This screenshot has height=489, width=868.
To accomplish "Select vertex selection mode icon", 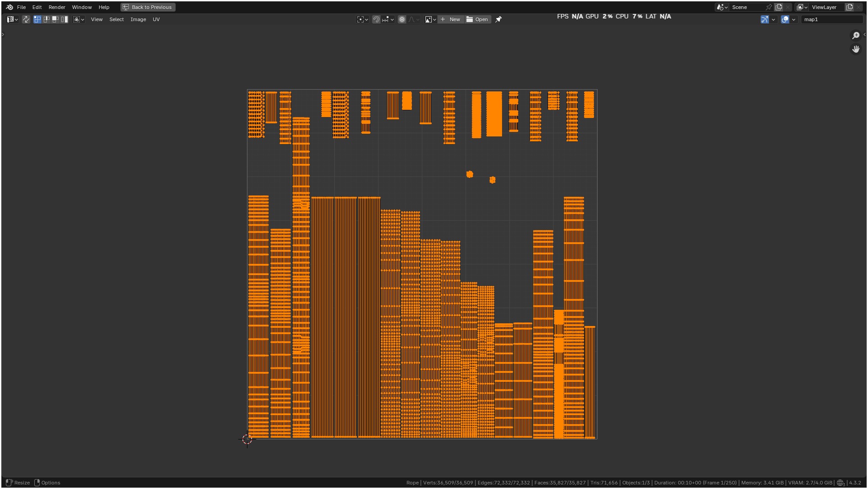I will (37, 19).
